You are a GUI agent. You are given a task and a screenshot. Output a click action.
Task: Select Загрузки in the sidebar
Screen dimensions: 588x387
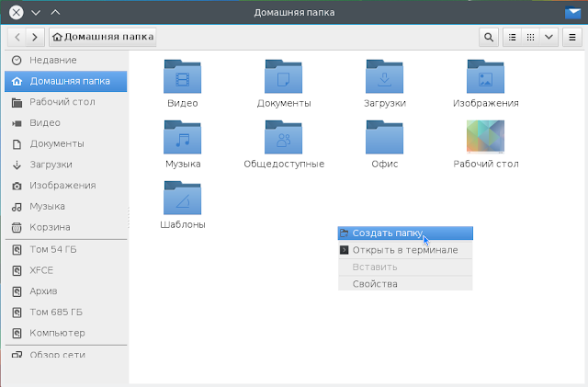point(66,165)
